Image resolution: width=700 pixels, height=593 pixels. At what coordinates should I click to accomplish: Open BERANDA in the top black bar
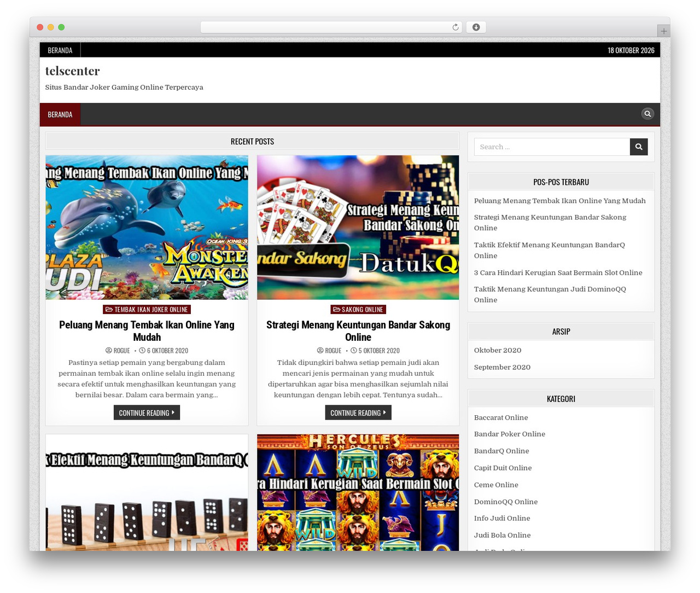coord(60,50)
